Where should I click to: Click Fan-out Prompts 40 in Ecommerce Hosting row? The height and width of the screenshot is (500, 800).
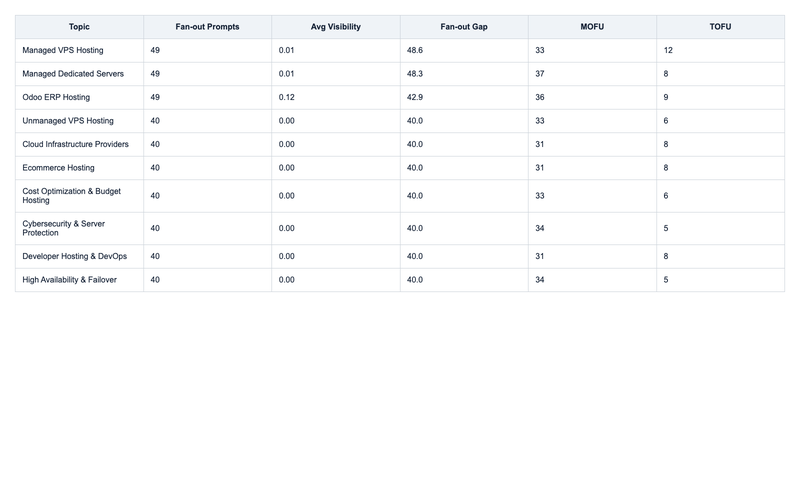155,167
